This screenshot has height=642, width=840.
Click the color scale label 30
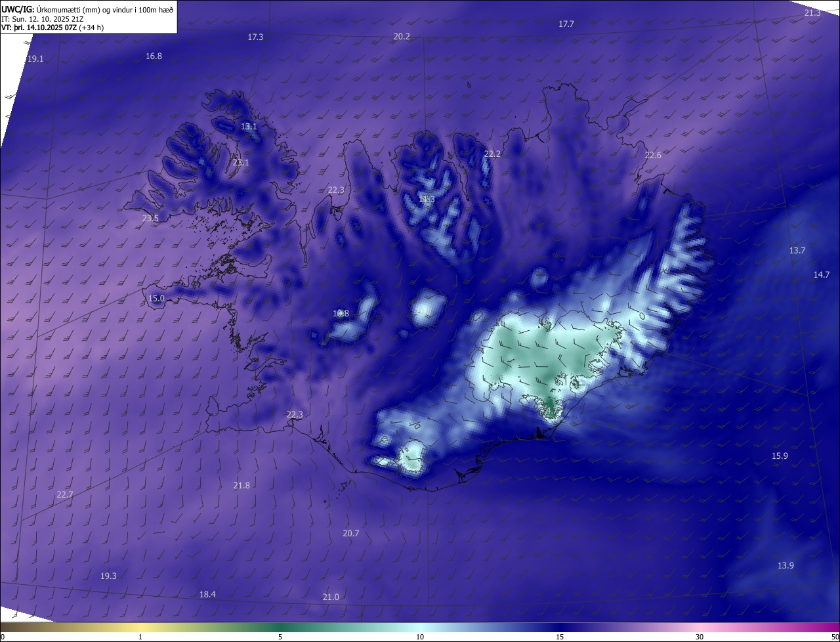[700, 637]
